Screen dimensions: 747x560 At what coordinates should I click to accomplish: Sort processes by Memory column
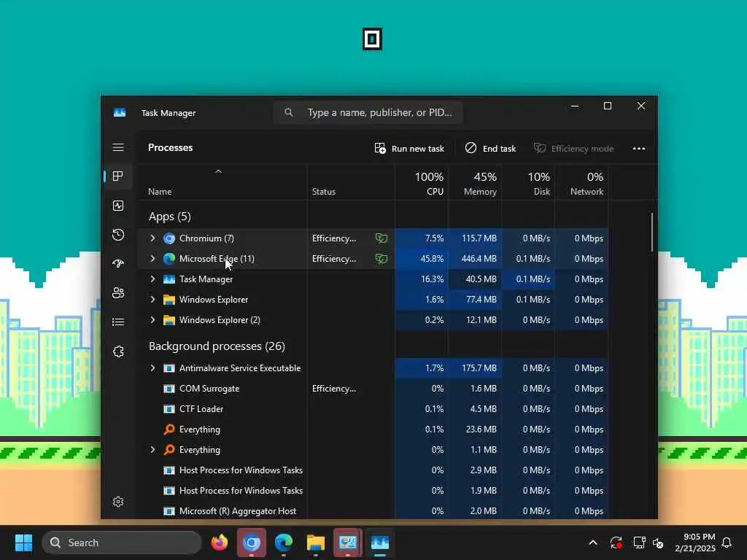click(x=474, y=183)
